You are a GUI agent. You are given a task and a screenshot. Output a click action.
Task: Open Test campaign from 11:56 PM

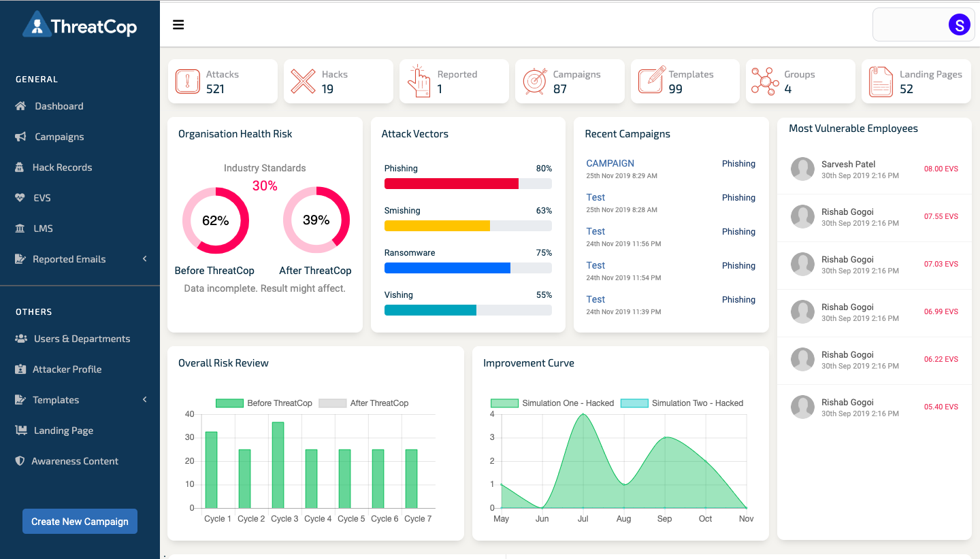coord(595,231)
